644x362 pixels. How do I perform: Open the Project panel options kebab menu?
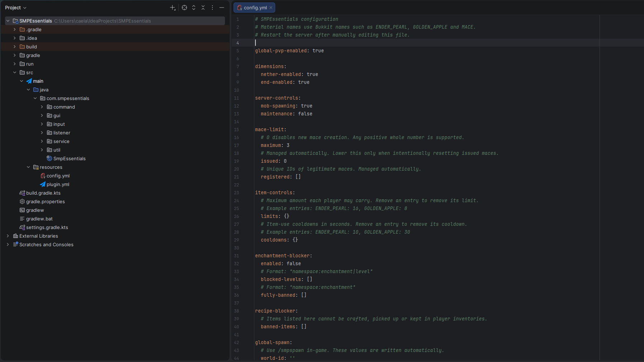(212, 8)
